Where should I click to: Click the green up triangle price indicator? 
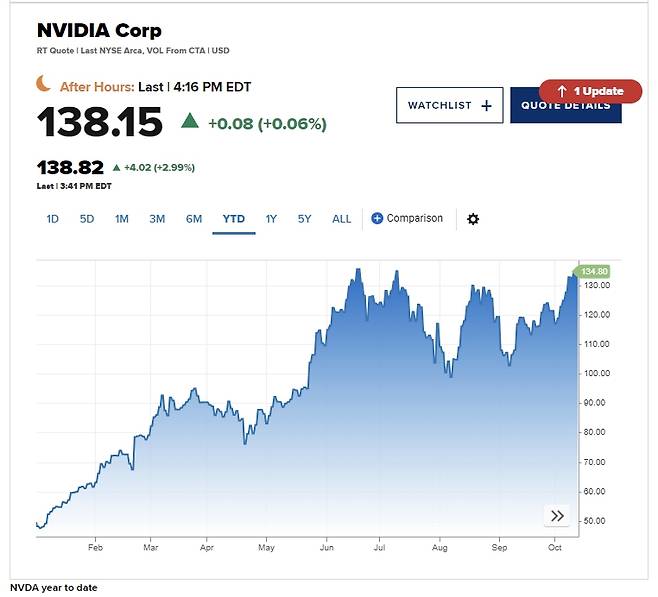[190, 121]
